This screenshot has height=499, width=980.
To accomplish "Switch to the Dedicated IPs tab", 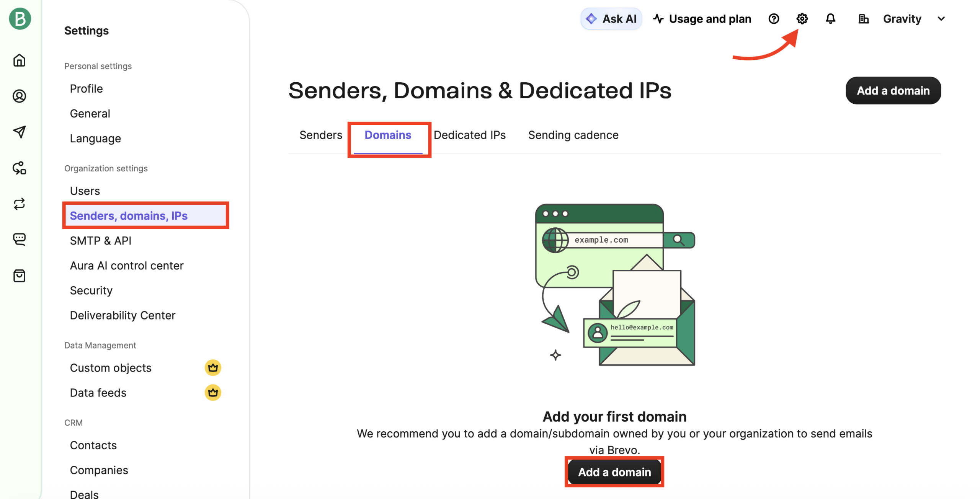I will coord(469,135).
